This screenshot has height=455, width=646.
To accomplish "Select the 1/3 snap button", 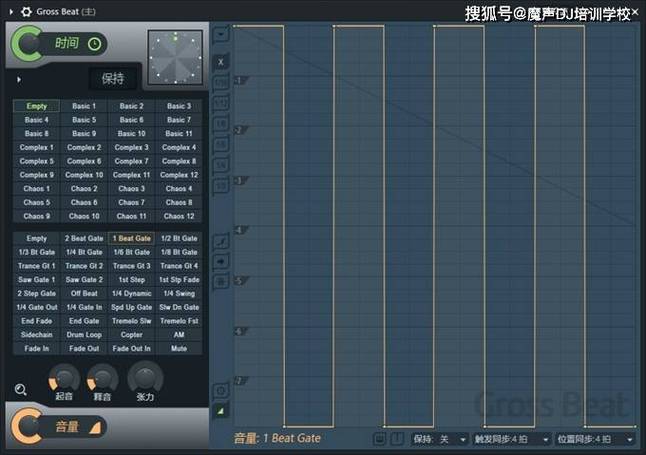I will [x=221, y=185].
